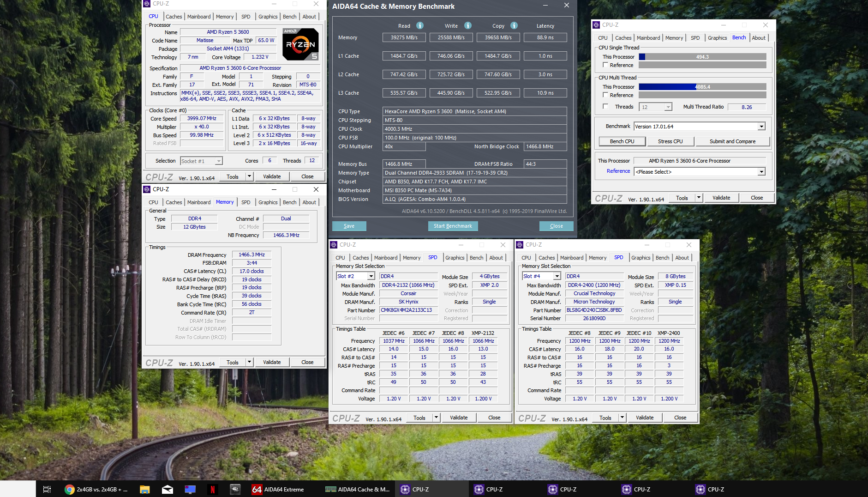Open File Explorer from the taskbar
This screenshot has height=497, width=868.
[145, 489]
